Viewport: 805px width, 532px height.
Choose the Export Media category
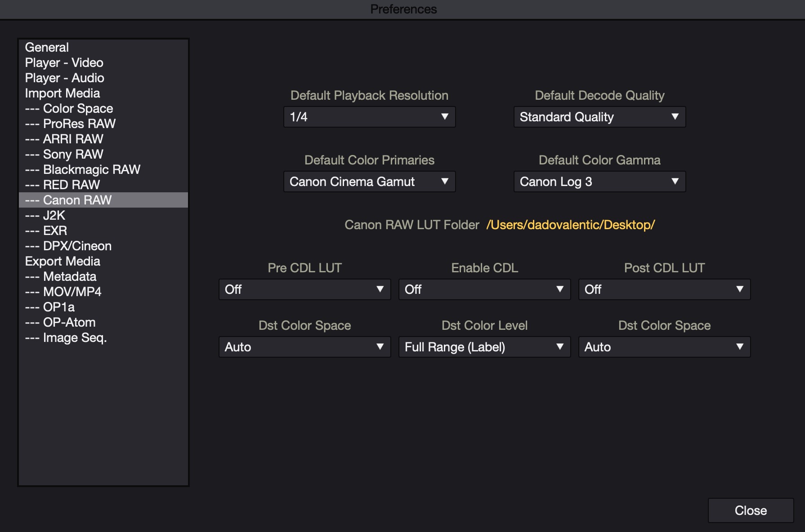click(63, 261)
